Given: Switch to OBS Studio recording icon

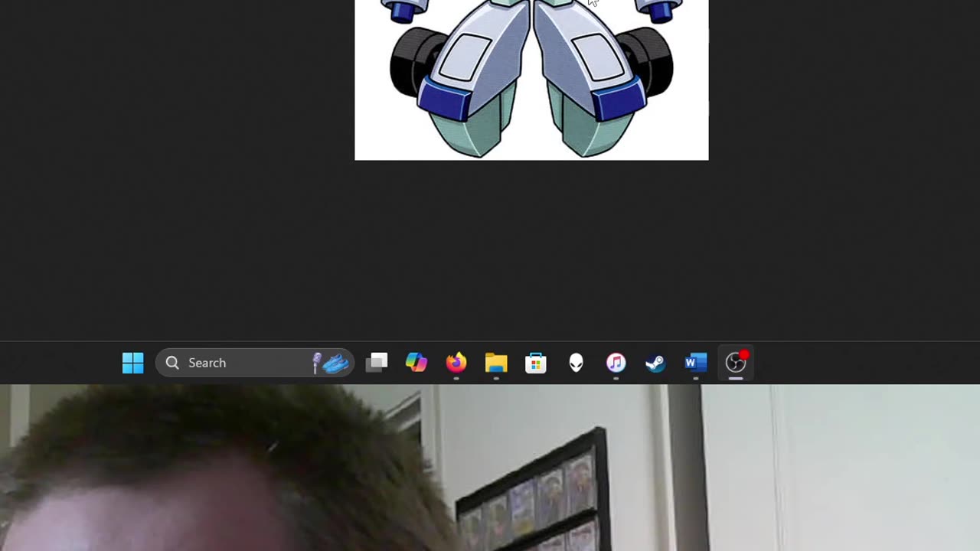Looking at the screenshot, I should (736, 363).
